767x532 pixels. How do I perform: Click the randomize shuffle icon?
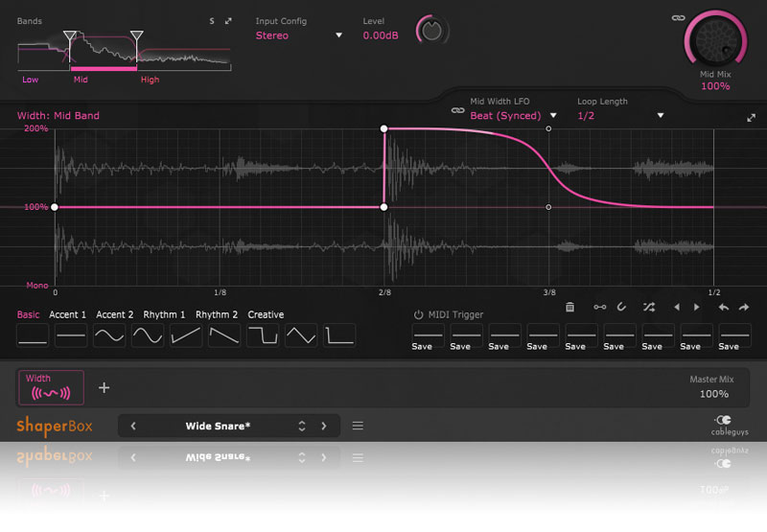click(649, 307)
